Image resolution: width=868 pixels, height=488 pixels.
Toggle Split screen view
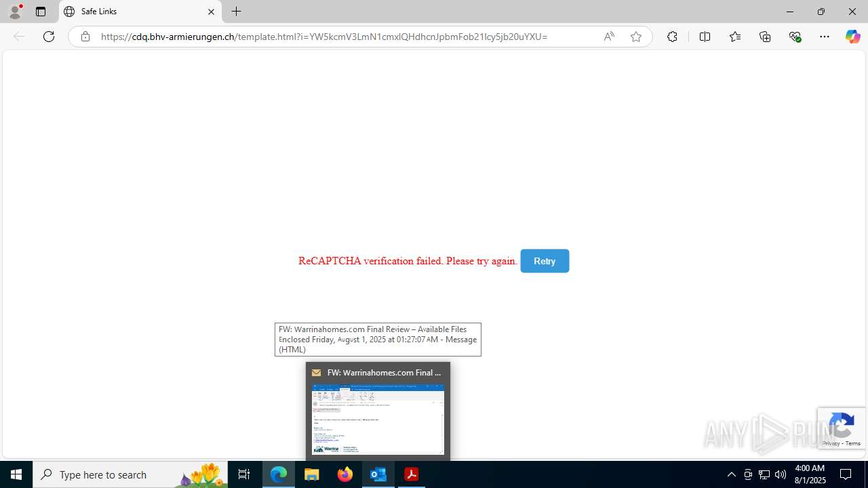click(705, 37)
